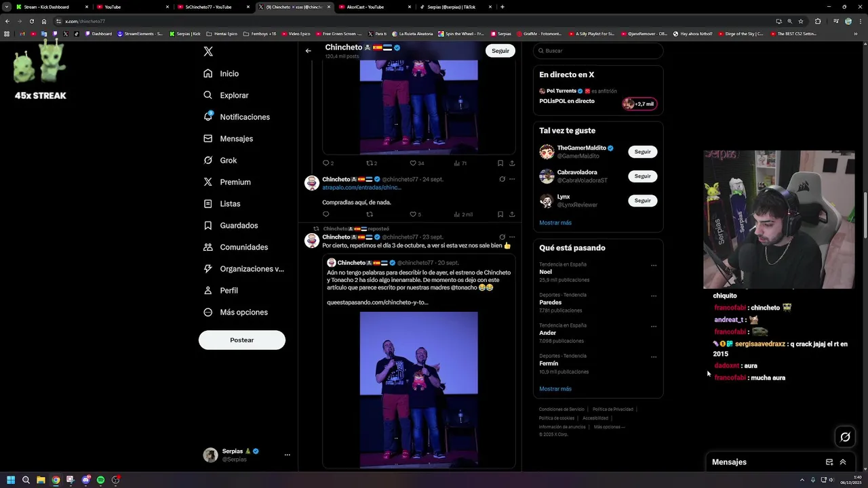Show more suggestions under Tal vez te guste
The width and height of the screenshot is (868, 488).
pos(555,223)
